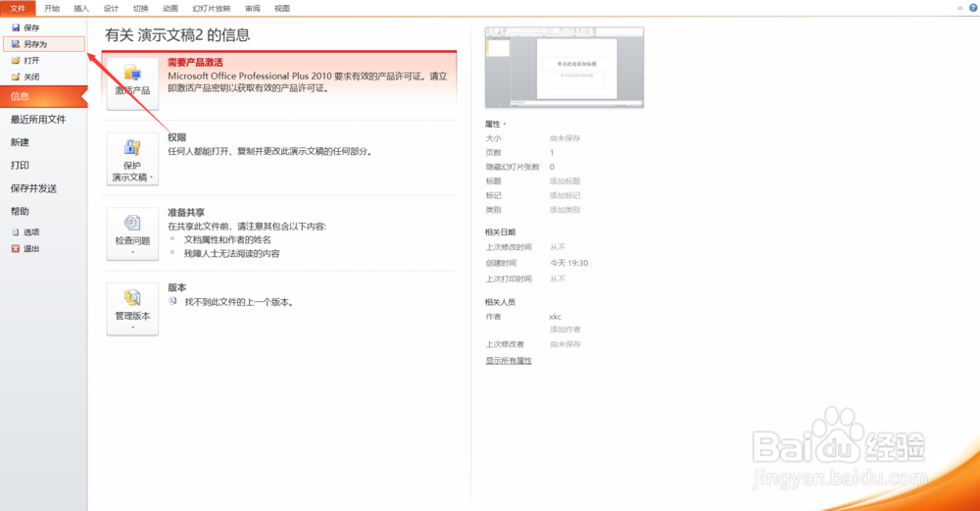Choose Save As (另存为) in sidebar
The image size is (980, 511).
pos(44,44)
